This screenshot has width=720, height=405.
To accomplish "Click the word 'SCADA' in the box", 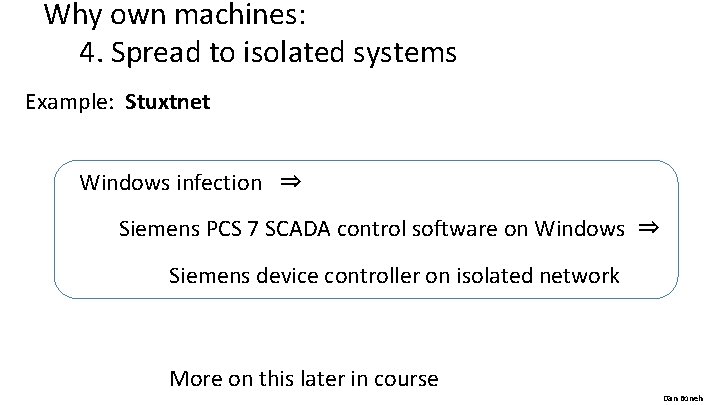I will [298, 229].
